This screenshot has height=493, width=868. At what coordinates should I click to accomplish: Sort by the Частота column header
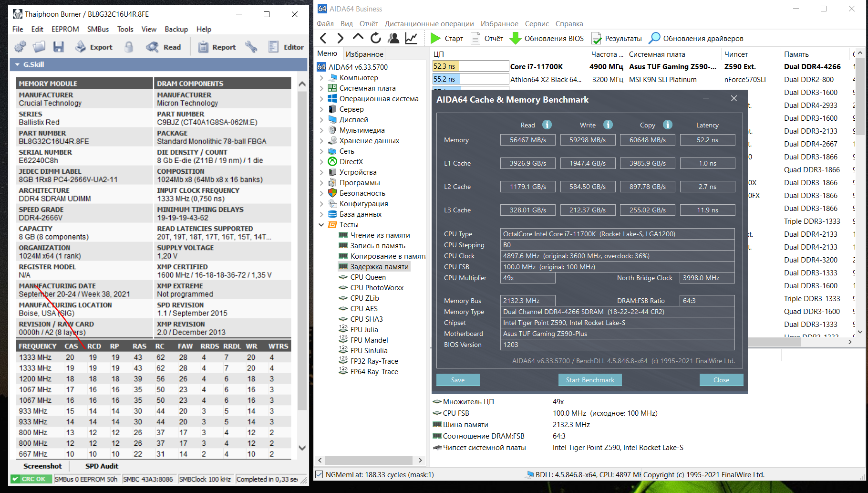click(x=607, y=54)
